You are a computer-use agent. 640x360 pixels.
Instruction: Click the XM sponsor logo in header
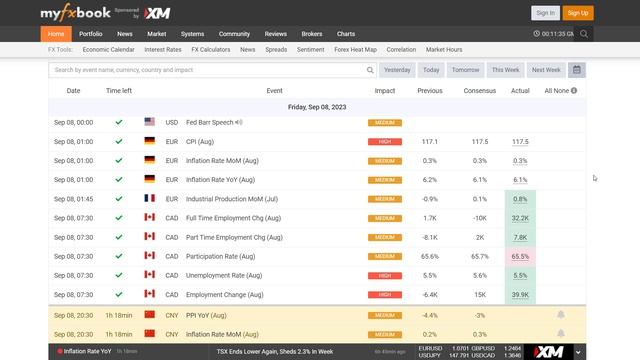157,13
